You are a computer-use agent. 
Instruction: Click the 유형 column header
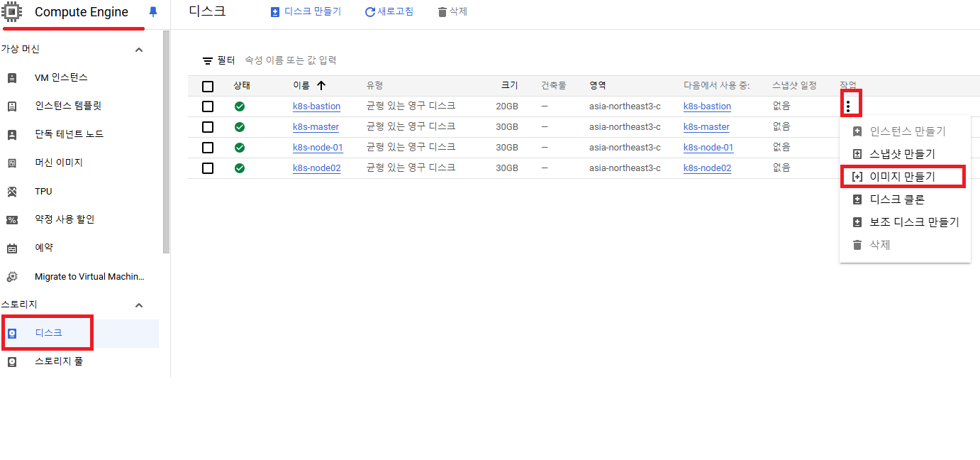point(374,86)
